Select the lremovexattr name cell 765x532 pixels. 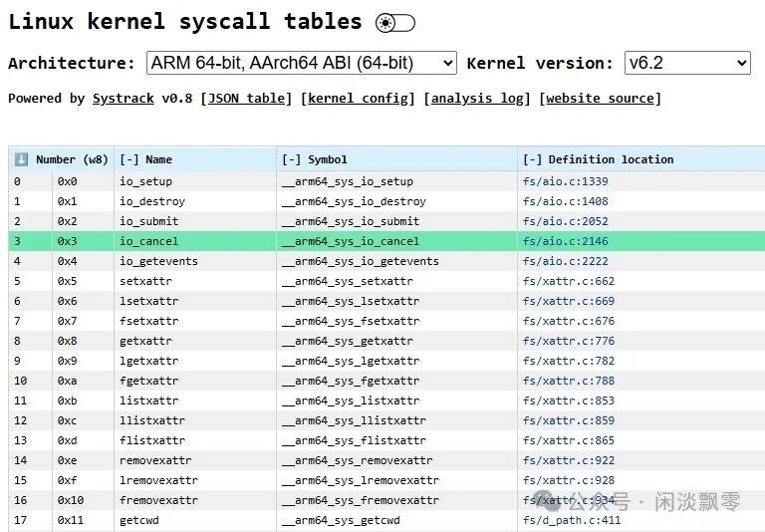pos(195,480)
